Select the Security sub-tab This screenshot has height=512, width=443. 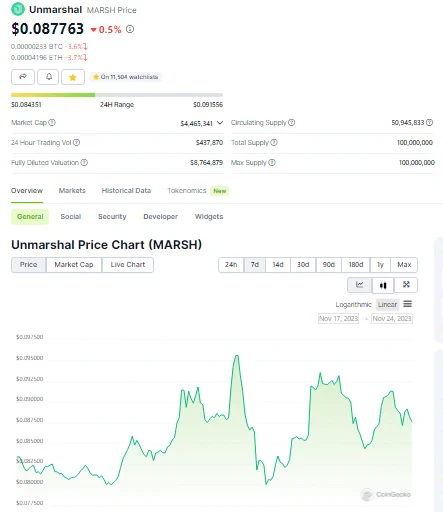click(112, 217)
